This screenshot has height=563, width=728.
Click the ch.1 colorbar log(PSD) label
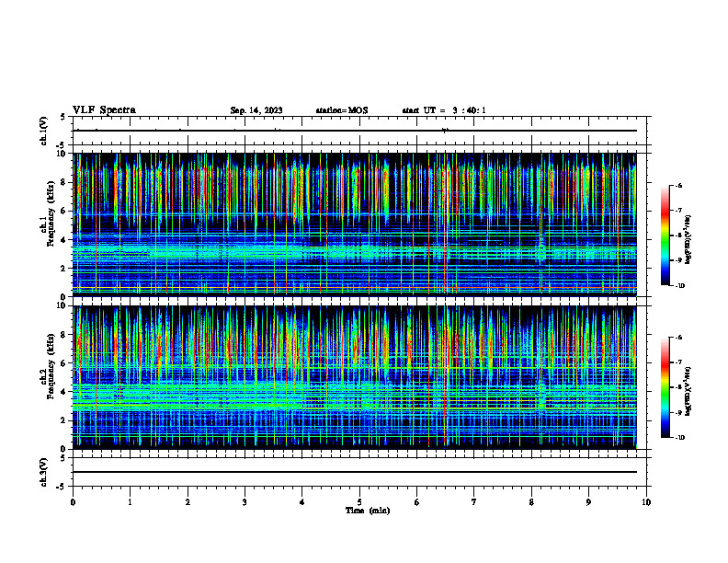(x=688, y=239)
